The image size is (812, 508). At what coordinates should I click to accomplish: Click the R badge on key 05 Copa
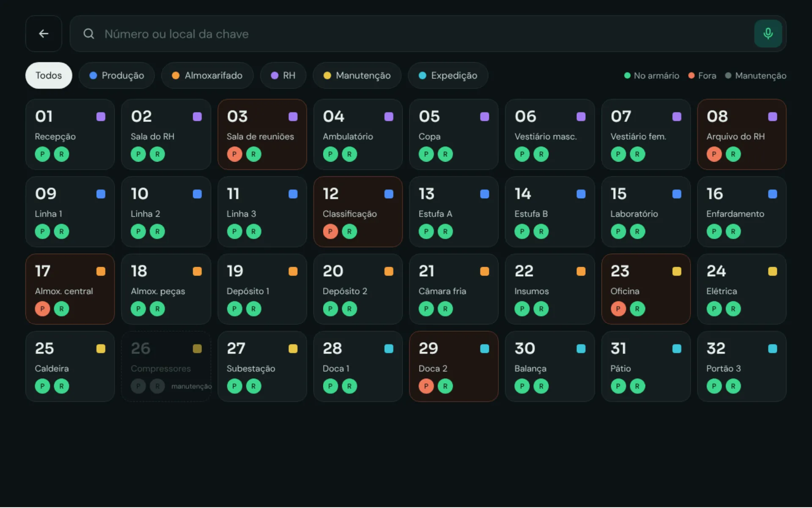click(445, 154)
